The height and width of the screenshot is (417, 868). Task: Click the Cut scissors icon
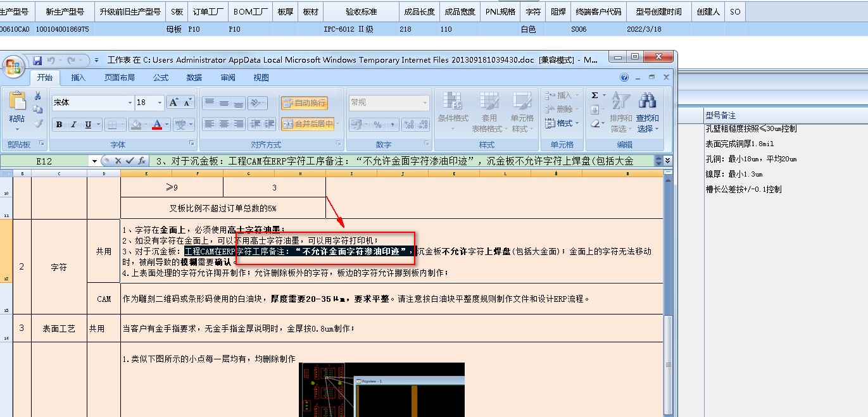37,96
